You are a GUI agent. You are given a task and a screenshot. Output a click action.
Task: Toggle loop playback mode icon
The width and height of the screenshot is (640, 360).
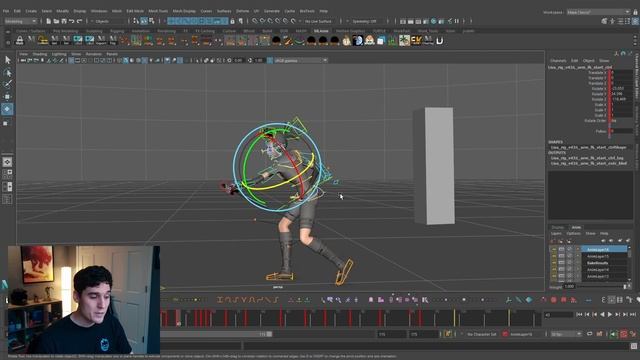(590, 334)
